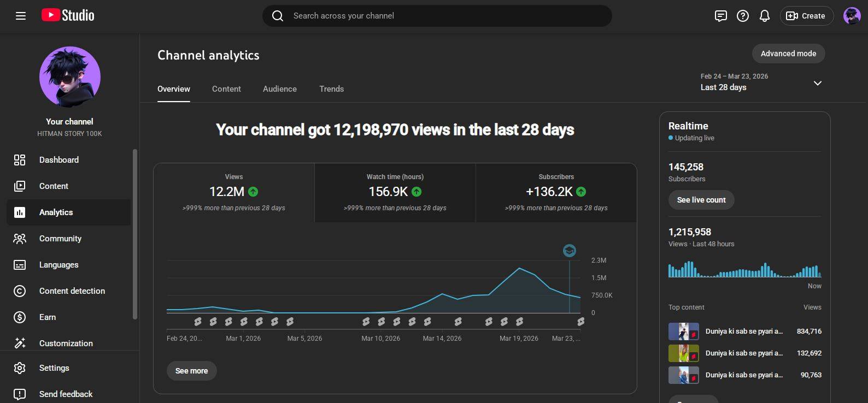Switch to the Trends tab
The width and height of the screenshot is (868, 403).
coord(331,89)
